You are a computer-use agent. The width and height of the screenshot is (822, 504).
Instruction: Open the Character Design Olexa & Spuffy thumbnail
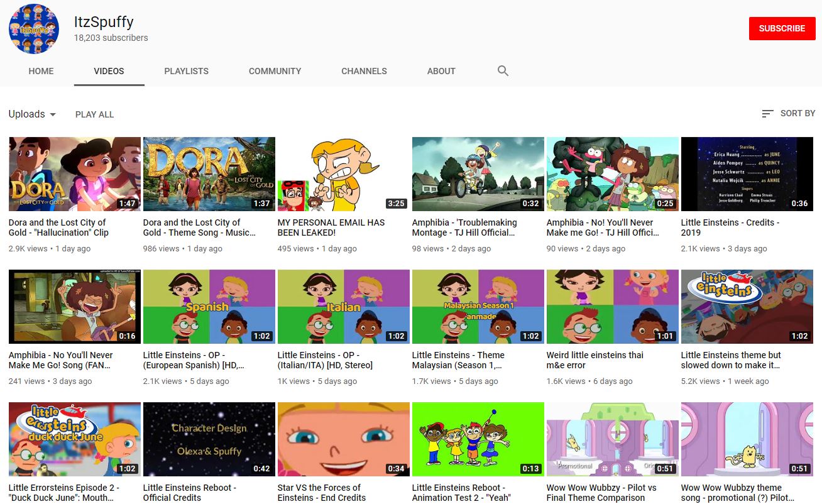(x=209, y=439)
